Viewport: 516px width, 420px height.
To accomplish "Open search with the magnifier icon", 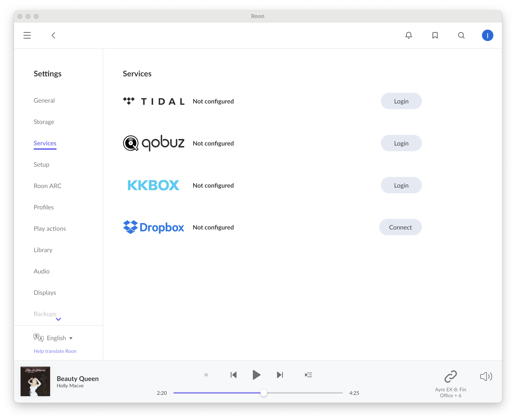I will (x=461, y=35).
